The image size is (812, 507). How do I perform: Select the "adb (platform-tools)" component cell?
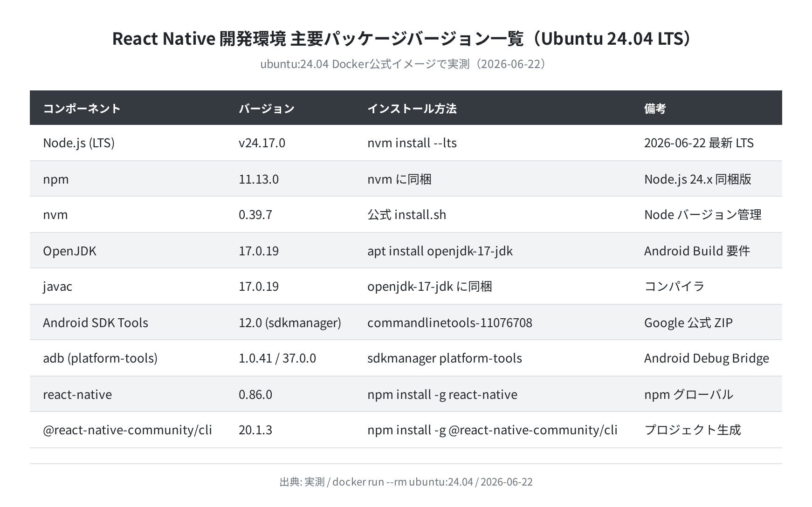tap(100, 358)
